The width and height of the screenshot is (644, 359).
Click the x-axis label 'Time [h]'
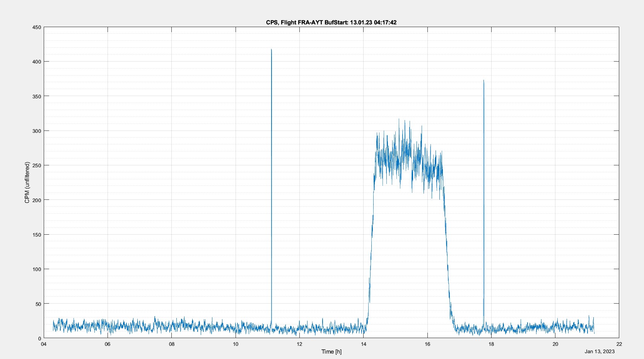(x=331, y=352)
